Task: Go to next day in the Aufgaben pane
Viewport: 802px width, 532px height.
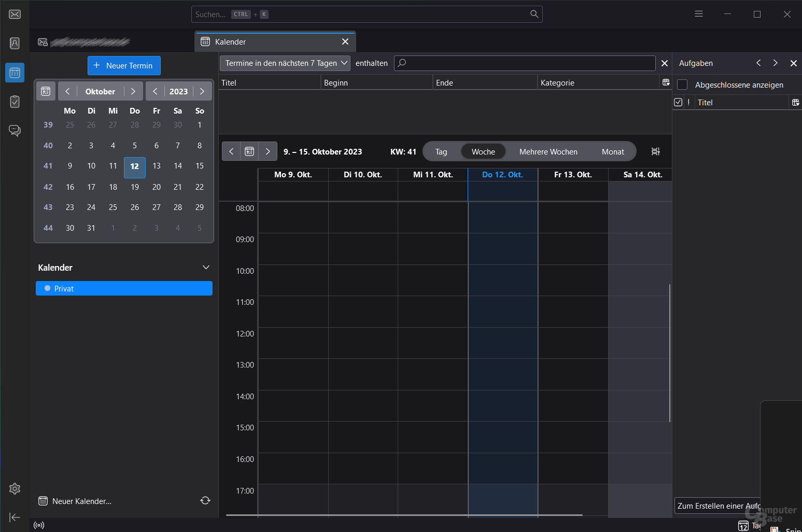Action: tap(776, 63)
